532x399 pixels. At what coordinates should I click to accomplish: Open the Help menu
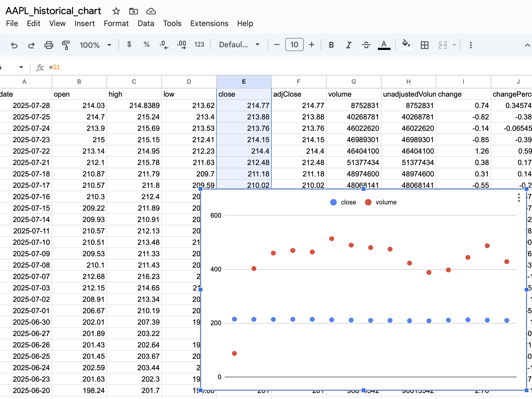tap(245, 23)
